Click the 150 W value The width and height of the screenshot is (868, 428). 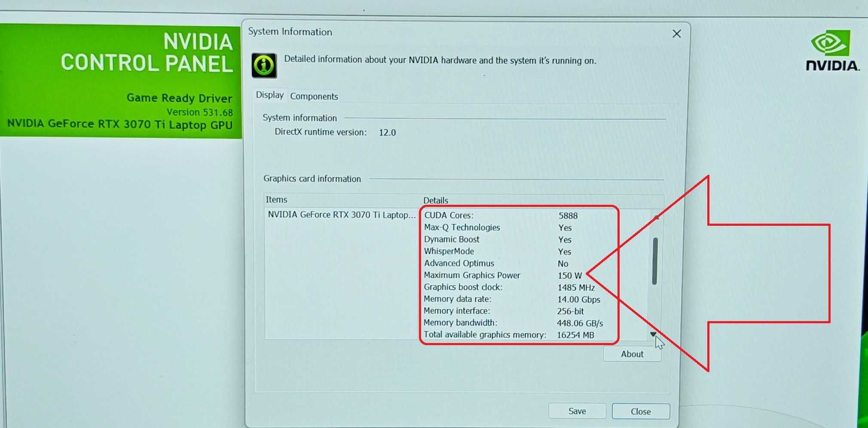570,276
